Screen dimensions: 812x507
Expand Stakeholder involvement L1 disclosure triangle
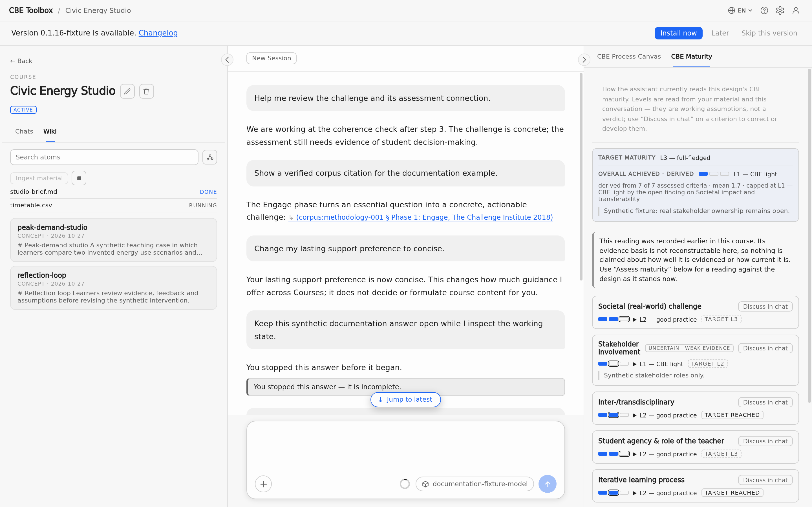coord(635,364)
